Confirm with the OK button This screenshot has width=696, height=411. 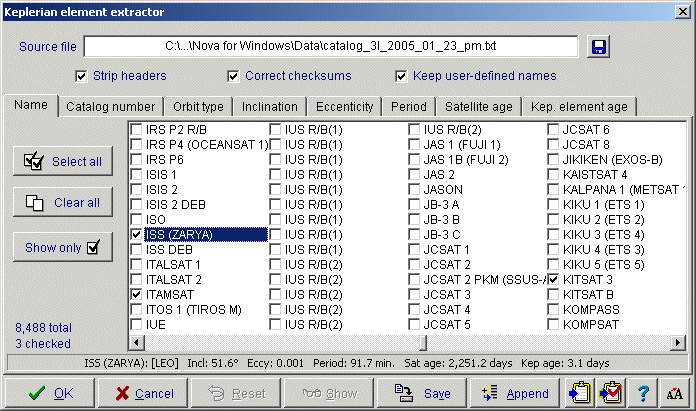(50, 393)
